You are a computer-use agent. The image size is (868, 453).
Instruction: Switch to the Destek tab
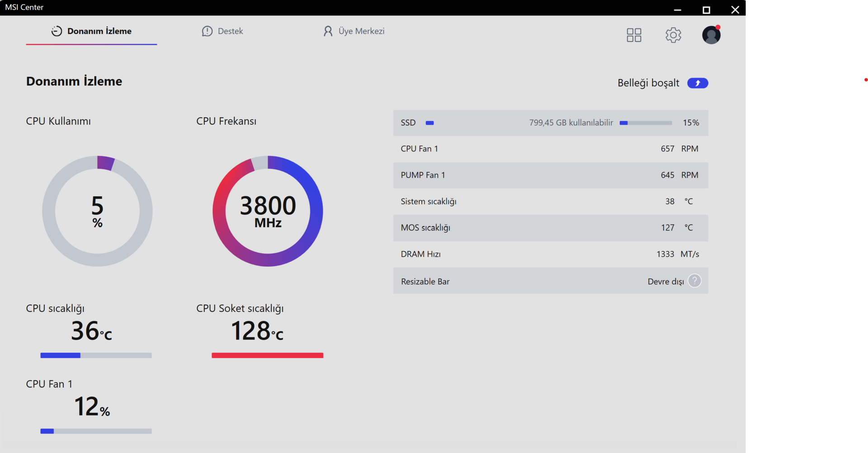pos(222,31)
